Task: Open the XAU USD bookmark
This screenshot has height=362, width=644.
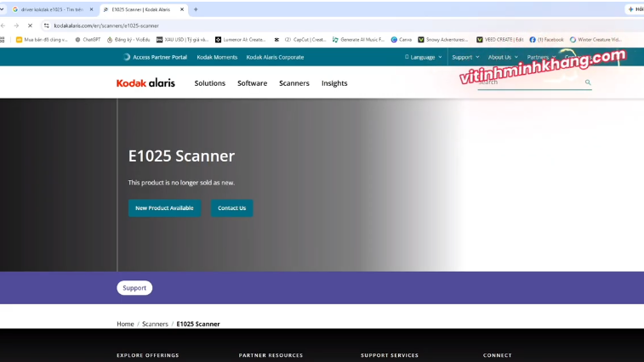Action: click(x=182, y=40)
